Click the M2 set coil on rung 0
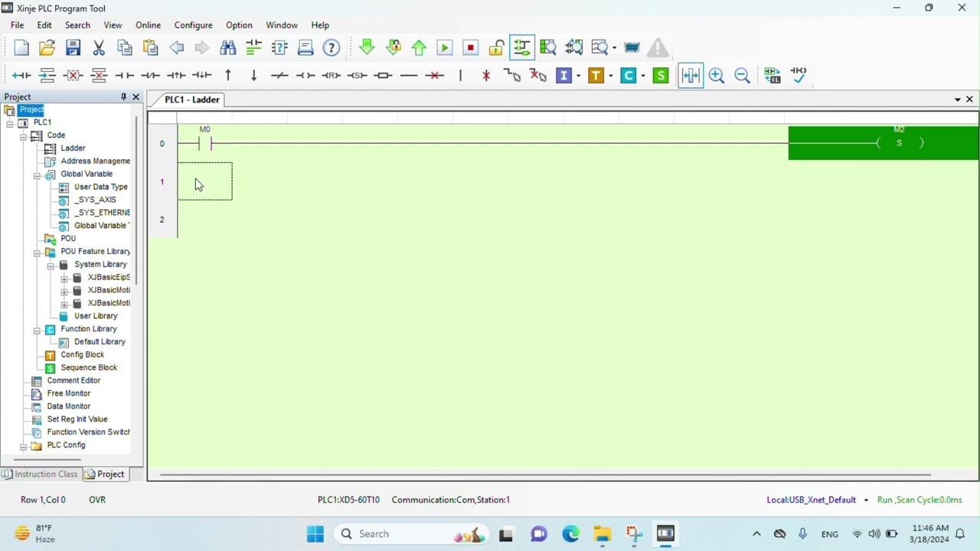980x551 pixels. click(899, 143)
